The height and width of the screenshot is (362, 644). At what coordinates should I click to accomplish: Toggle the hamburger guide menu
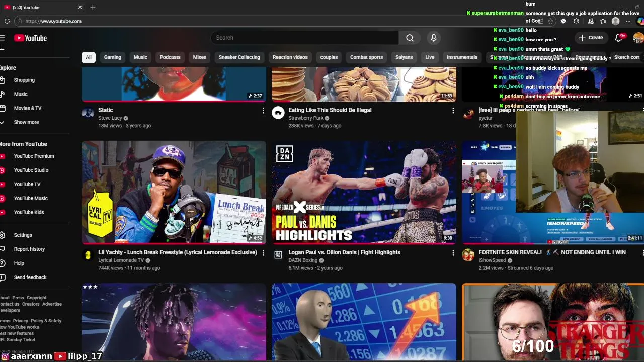[3, 38]
